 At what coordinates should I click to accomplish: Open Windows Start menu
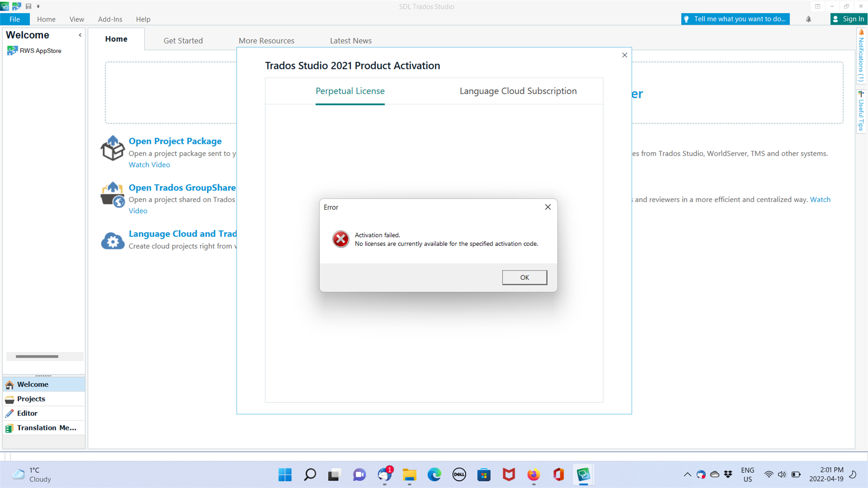click(285, 475)
